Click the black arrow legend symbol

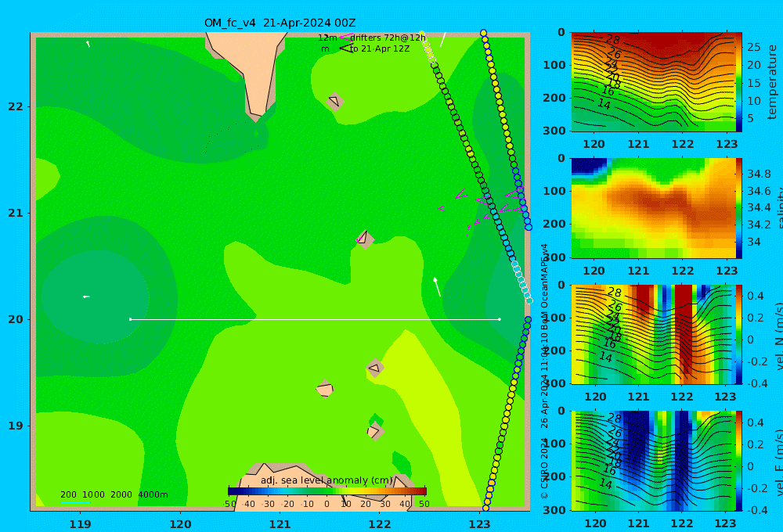click(x=345, y=49)
